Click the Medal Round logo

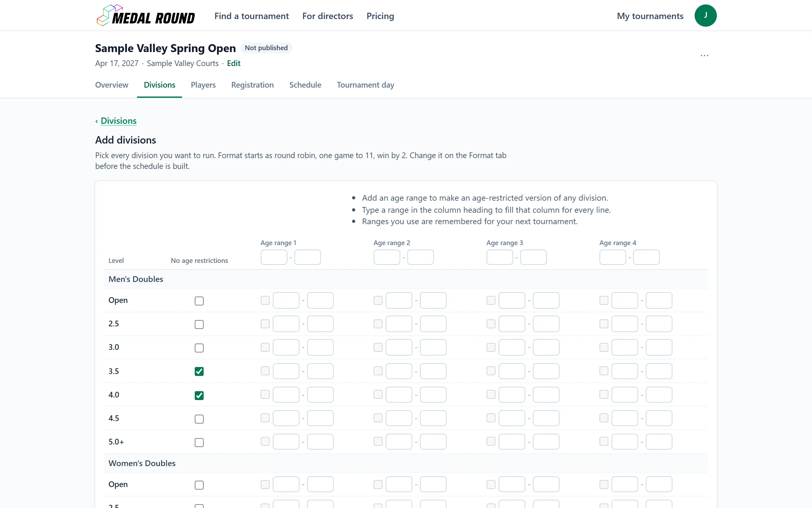146,16
